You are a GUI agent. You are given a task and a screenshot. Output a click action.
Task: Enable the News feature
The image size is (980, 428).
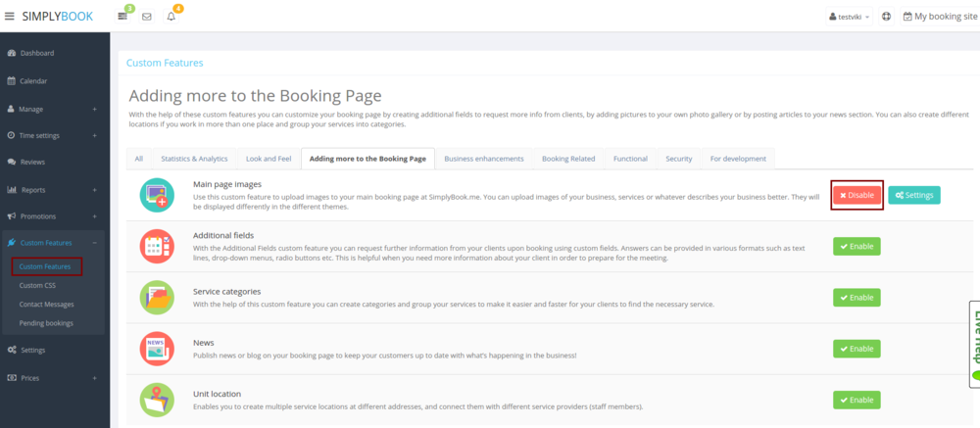[857, 349]
